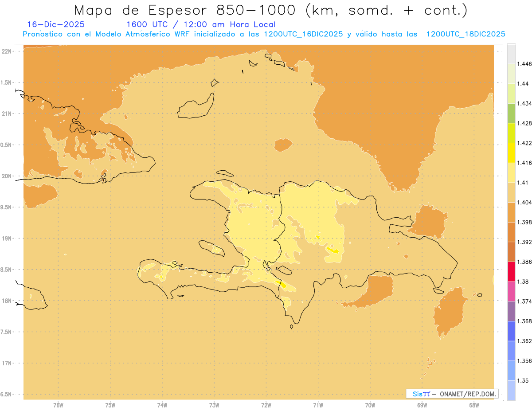Pick the red legend swatch above 1.38
Screen dimensions: 532x411
tap(511, 271)
